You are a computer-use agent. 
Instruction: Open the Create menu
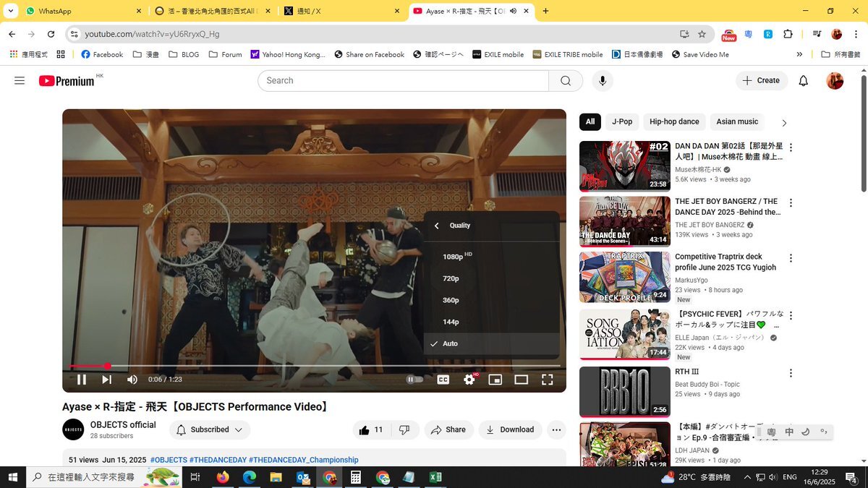[762, 81]
